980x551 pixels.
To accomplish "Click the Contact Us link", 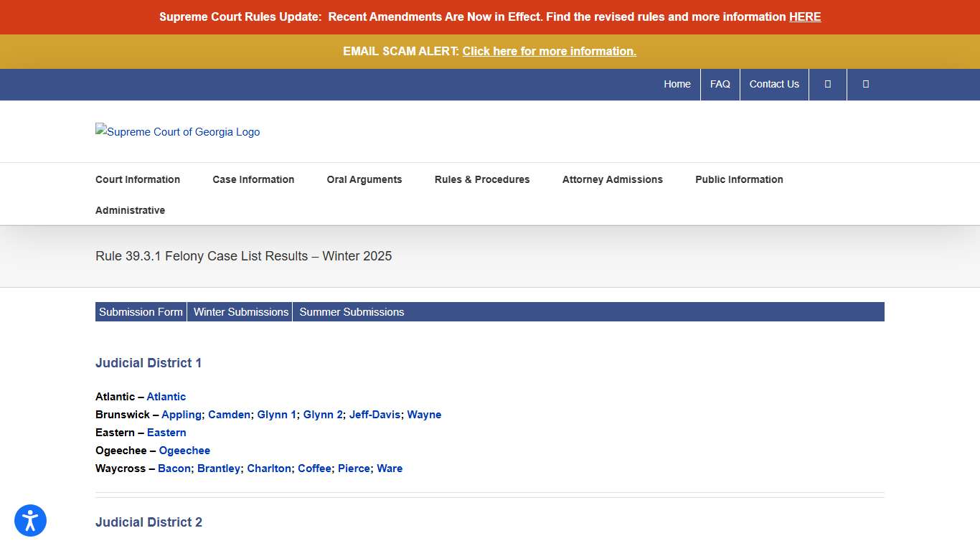I will point(774,84).
